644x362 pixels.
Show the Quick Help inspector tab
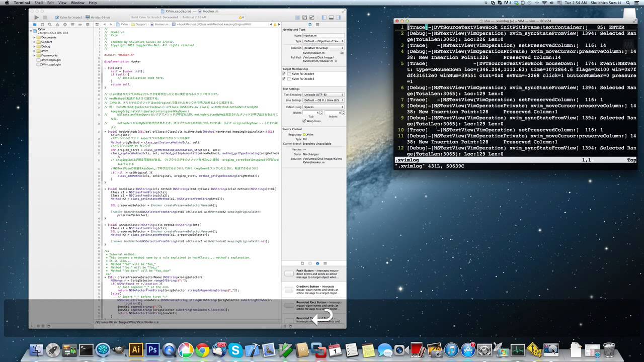(317, 24)
